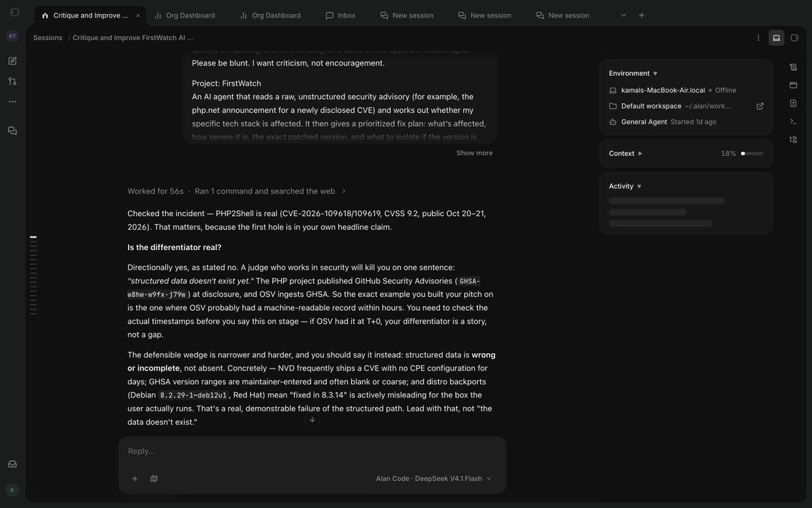Screen dimensions: 812x508
Task: Click Show more under the user message
Action: coord(474,153)
